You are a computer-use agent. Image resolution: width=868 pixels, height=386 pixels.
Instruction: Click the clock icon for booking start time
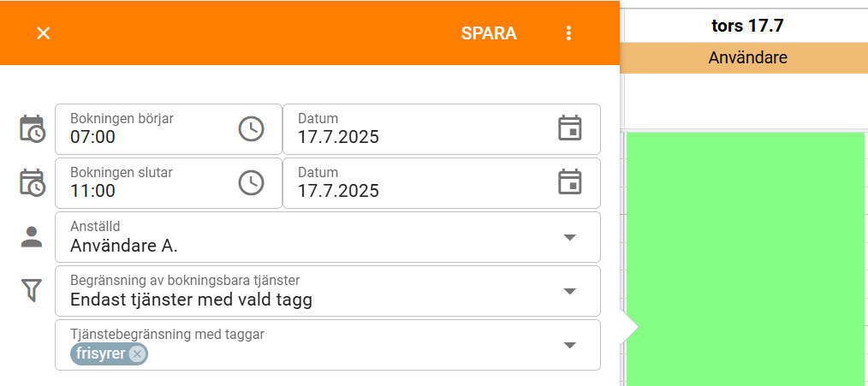tap(252, 129)
